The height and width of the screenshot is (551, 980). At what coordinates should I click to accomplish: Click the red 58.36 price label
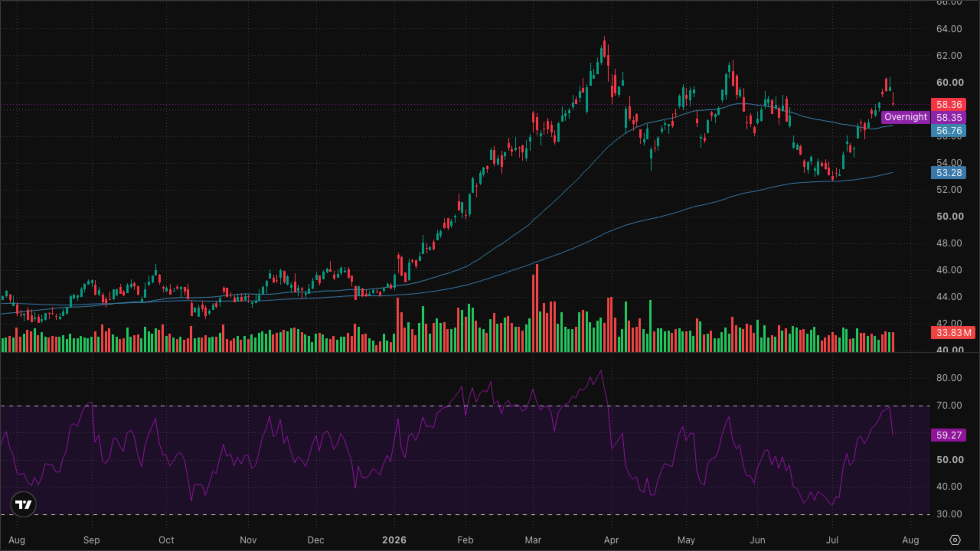[949, 104]
